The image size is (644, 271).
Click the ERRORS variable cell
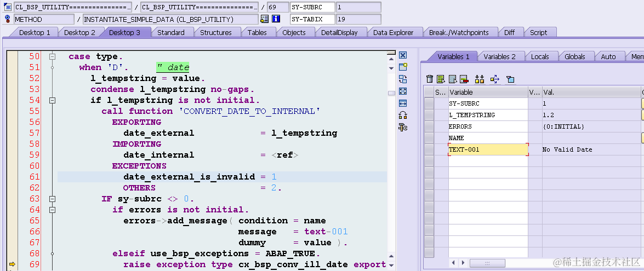tap(488, 126)
